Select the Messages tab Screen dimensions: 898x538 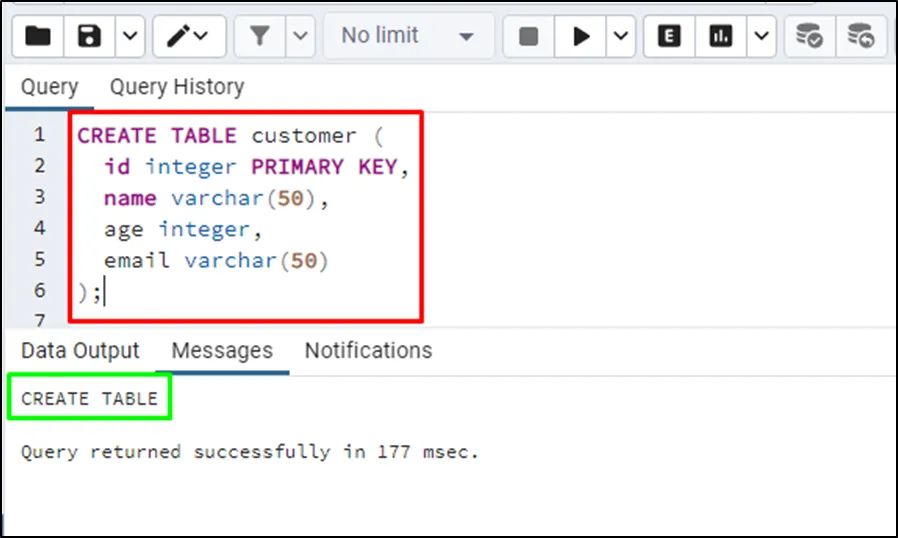point(222,351)
